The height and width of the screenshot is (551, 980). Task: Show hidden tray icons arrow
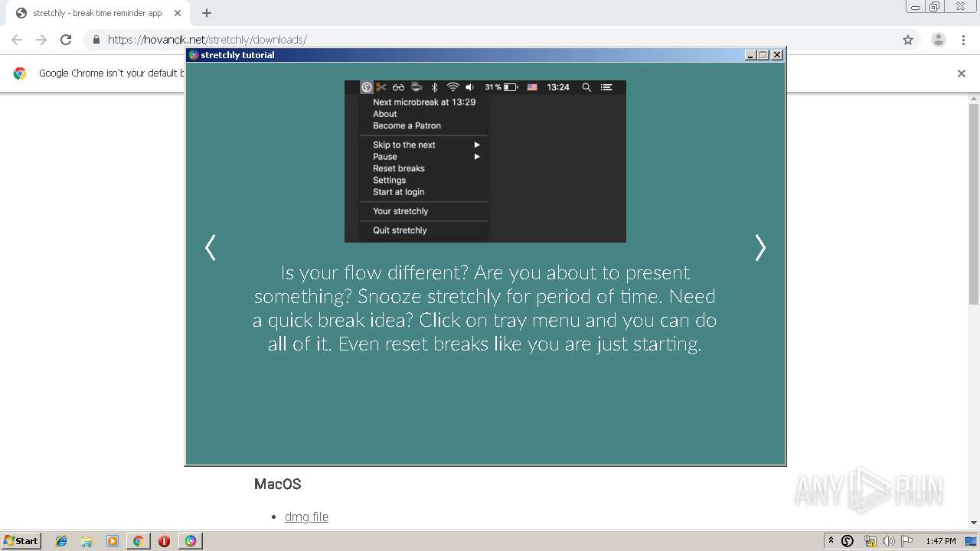pyautogui.click(x=831, y=541)
